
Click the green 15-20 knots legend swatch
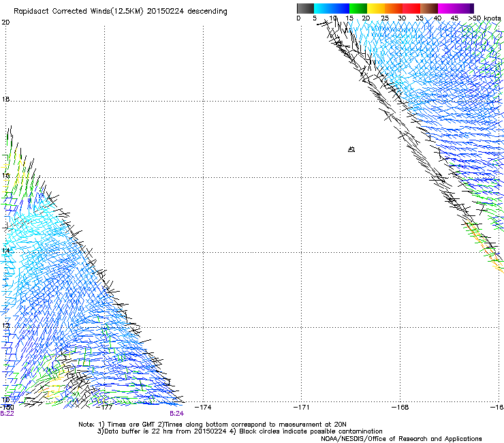[x=358, y=8]
